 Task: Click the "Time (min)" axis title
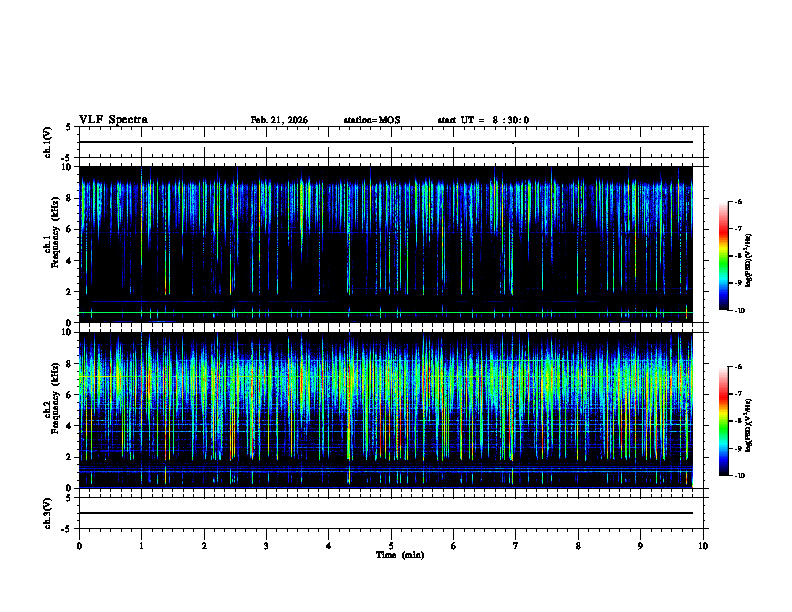400,555
